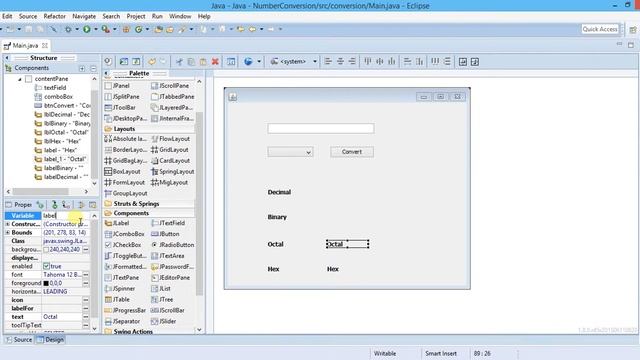Screen dimensions: 640x360
Task: Select JPanel container in the Palette
Action: (117, 86)
